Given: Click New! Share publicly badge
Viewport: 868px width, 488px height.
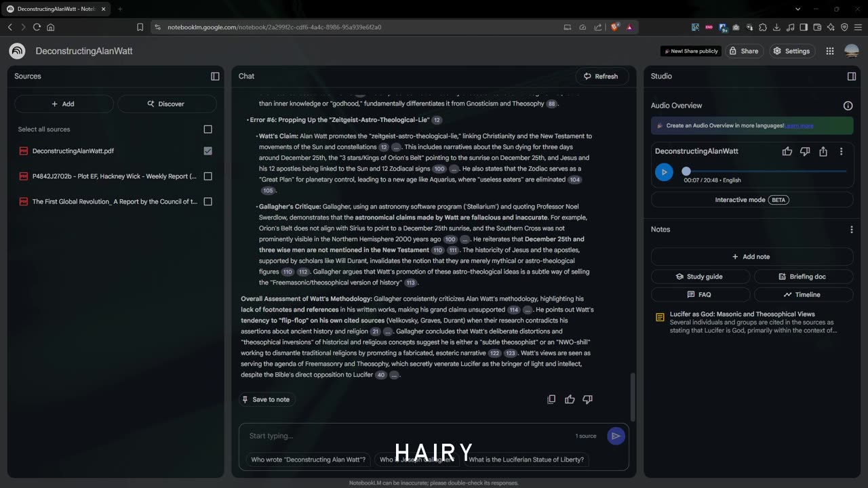Looking at the screenshot, I should tap(691, 51).
